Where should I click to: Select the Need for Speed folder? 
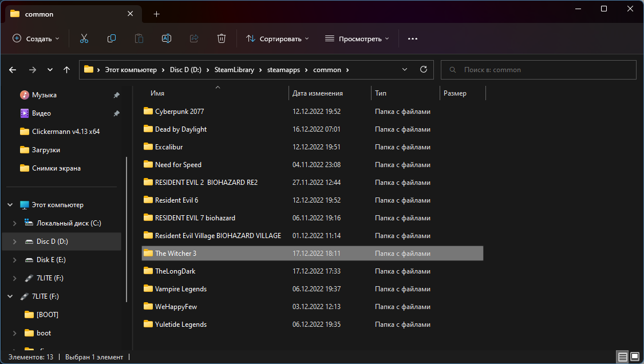pyautogui.click(x=313, y=164)
